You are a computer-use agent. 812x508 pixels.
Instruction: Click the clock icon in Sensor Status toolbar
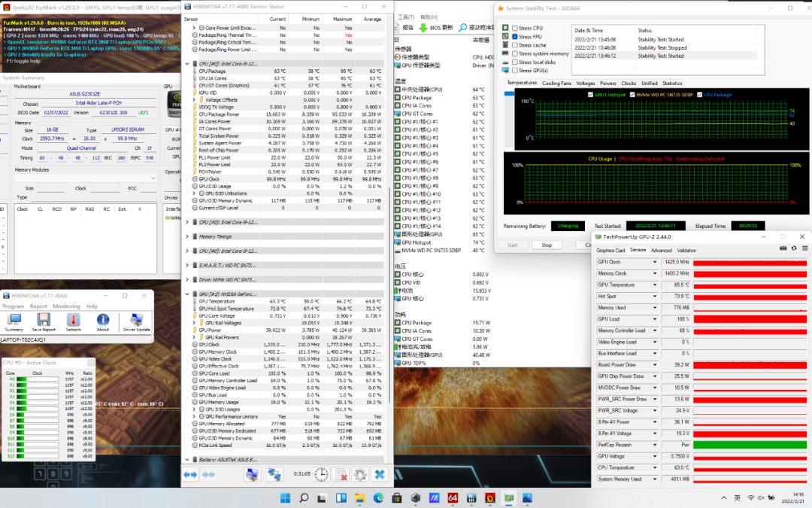point(322,474)
